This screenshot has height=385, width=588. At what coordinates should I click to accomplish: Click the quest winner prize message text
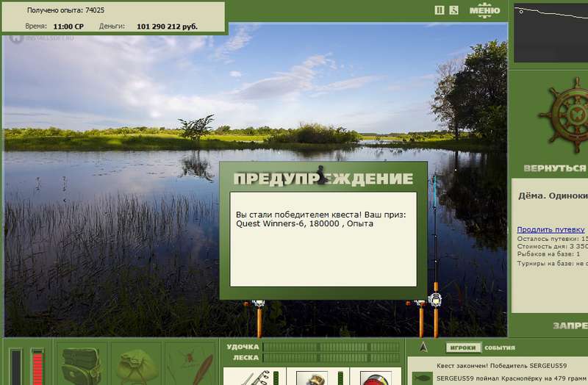pyautogui.click(x=320, y=219)
